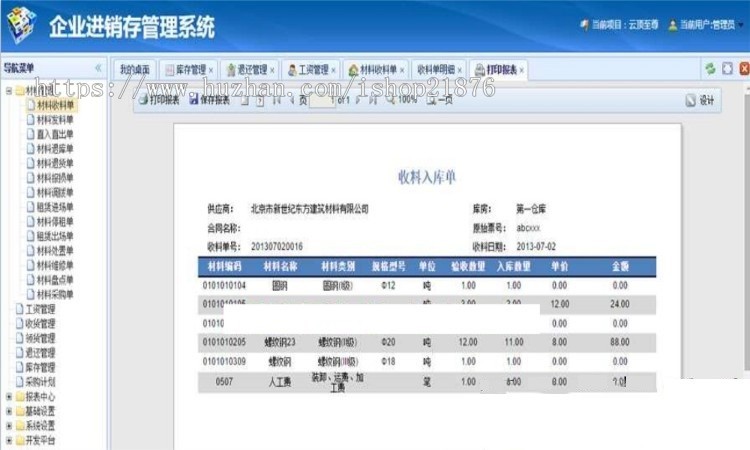This screenshot has width=750, height=450.
Task: Click receipt number 201307020016
Action: tap(277, 246)
